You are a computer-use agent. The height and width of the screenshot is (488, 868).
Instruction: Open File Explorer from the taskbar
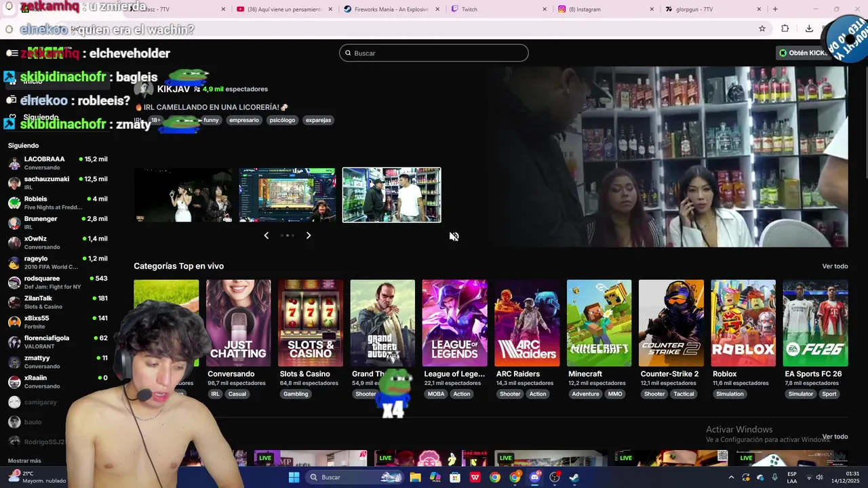click(415, 477)
